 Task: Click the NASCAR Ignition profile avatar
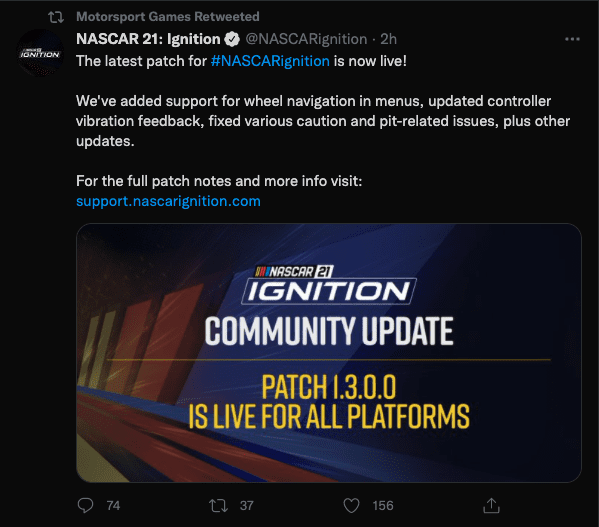click(x=40, y=53)
